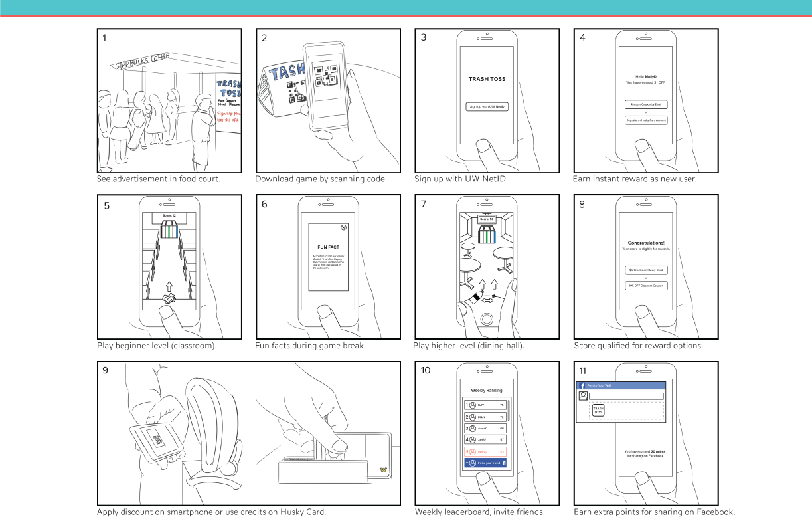
Task: Tap the phone home button in panel 7
Action: tap(487, 320)
